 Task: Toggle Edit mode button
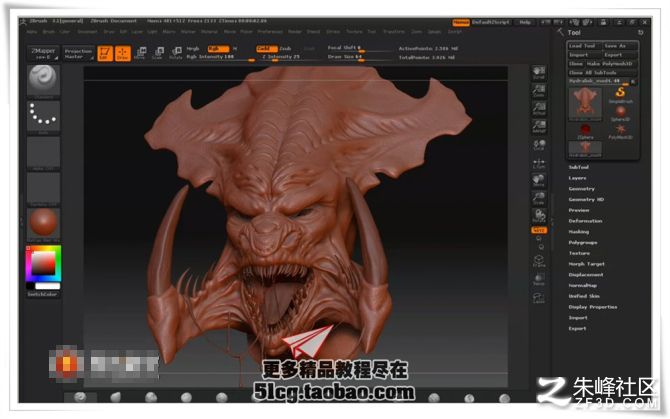(105, 53)
